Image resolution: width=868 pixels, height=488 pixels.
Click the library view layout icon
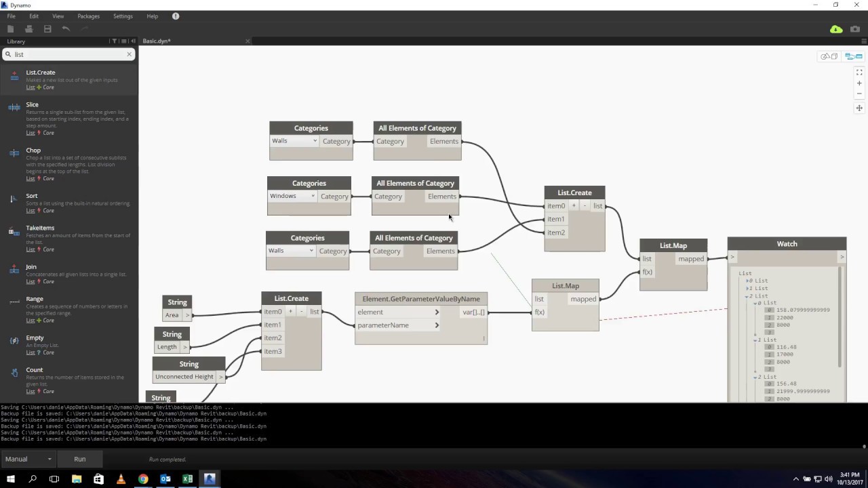(x=123, y=41)
